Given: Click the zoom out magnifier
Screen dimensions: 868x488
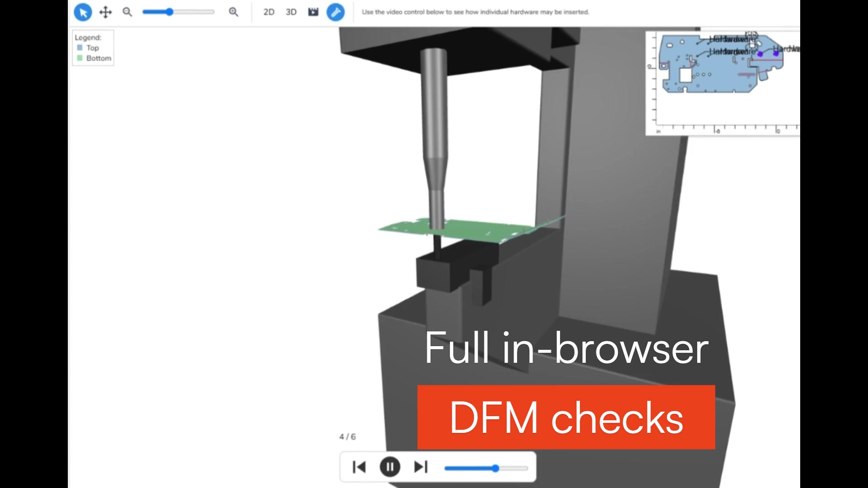Looking at the screenshot, I should (127, 12).
